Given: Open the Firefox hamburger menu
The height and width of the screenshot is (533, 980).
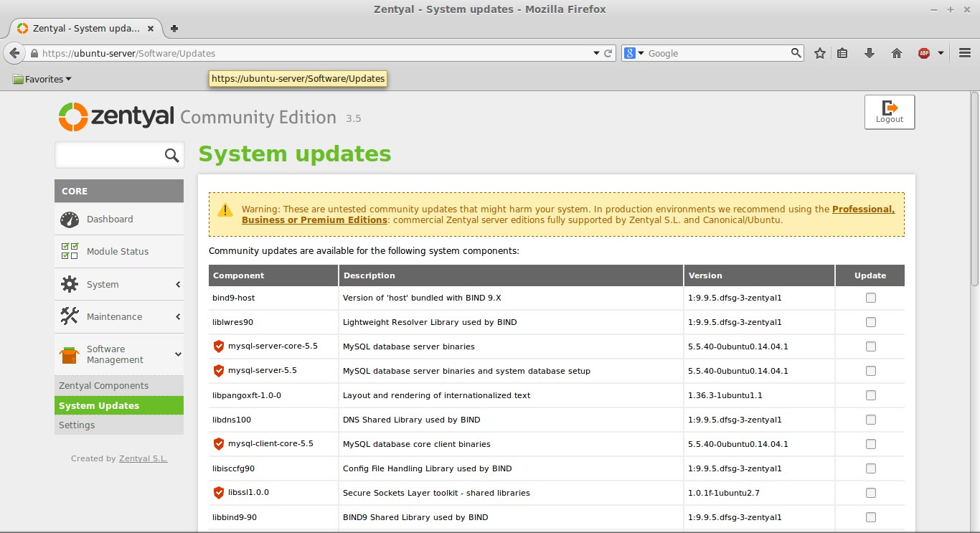Looking at the screenshot, I should coord(964,52).
